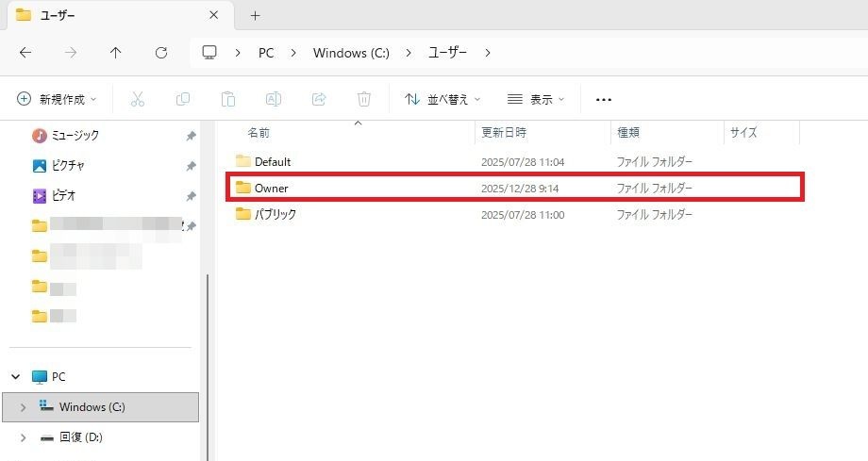Open the 並べ替え sort dropdown
The image size is (868, 461).
coord(442,99)
